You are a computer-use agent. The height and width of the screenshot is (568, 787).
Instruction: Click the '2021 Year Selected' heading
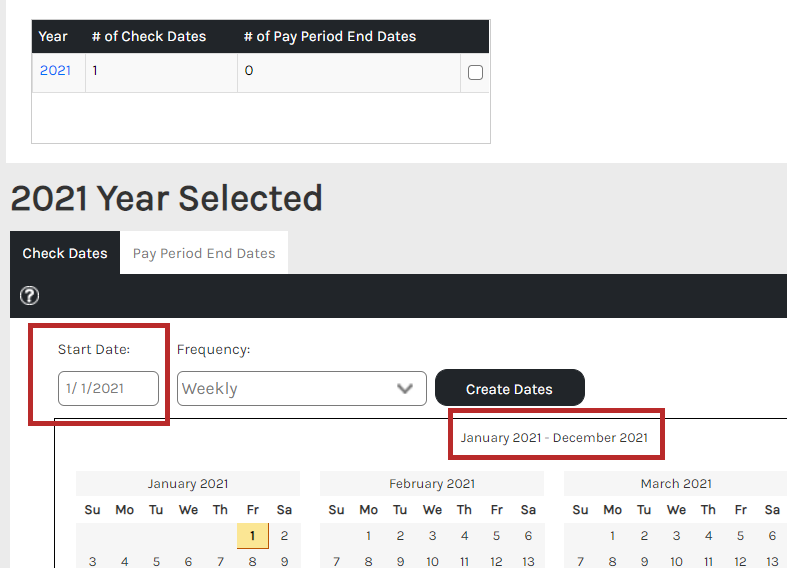166,198
